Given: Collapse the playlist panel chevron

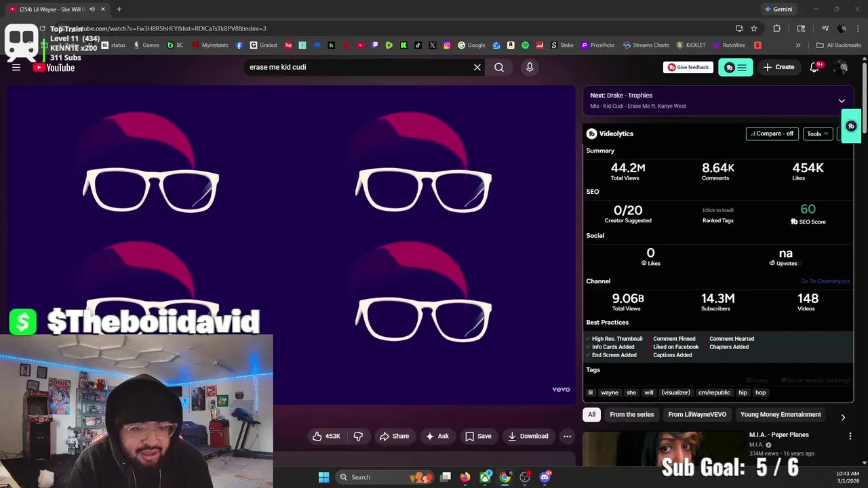Looking at the screenshot, I should 842,101.
